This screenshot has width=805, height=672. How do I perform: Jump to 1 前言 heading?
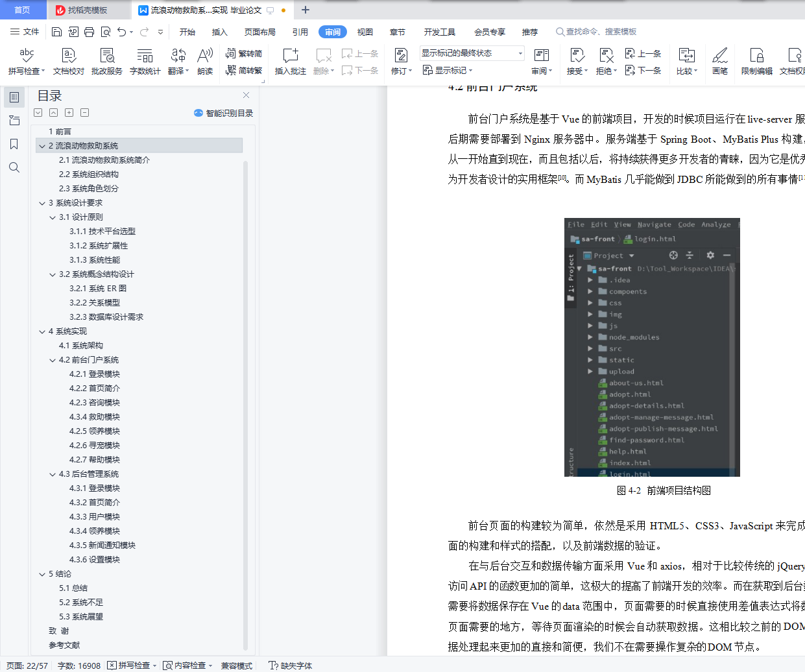click(x=60, y=132)
